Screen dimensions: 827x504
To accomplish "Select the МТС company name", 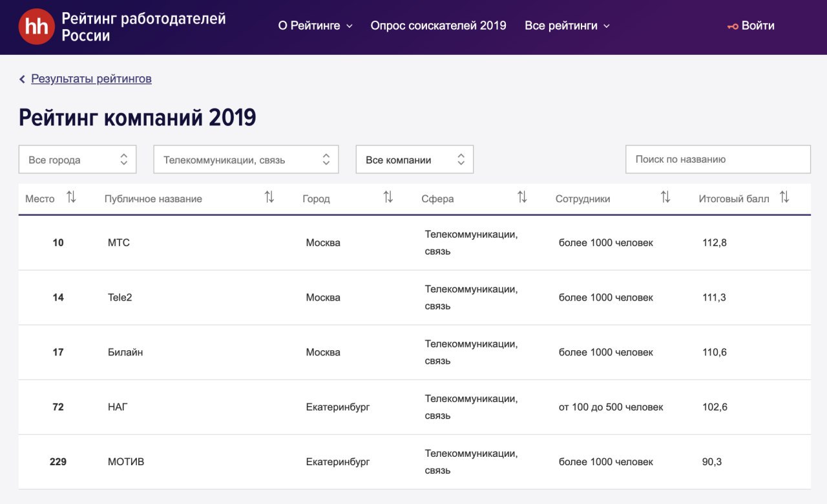I will 119,243.
